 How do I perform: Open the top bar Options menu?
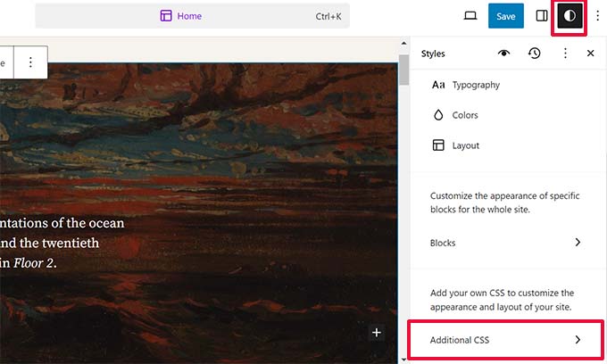coord(597,16)
